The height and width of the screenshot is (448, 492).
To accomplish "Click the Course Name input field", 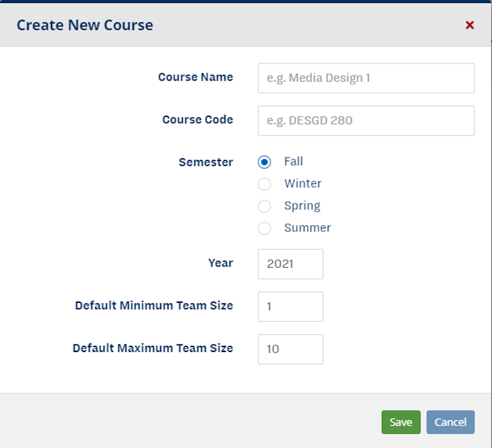I will point(366,78).
